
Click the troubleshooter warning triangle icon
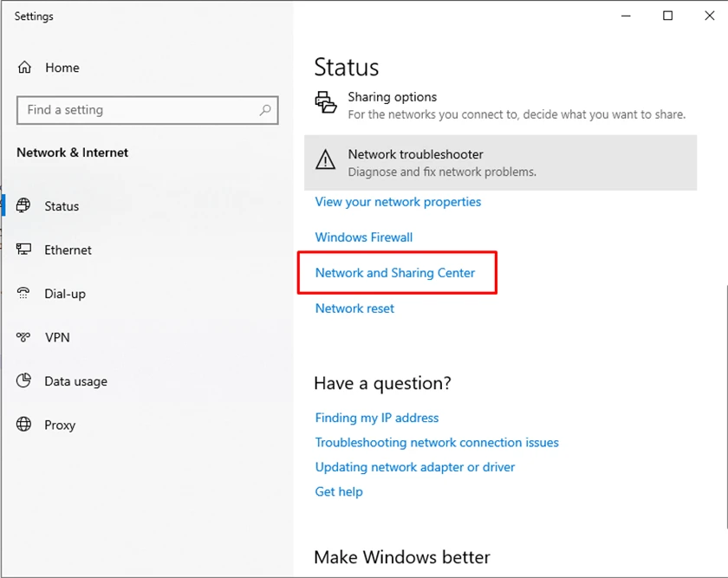(x=326, y=159)
